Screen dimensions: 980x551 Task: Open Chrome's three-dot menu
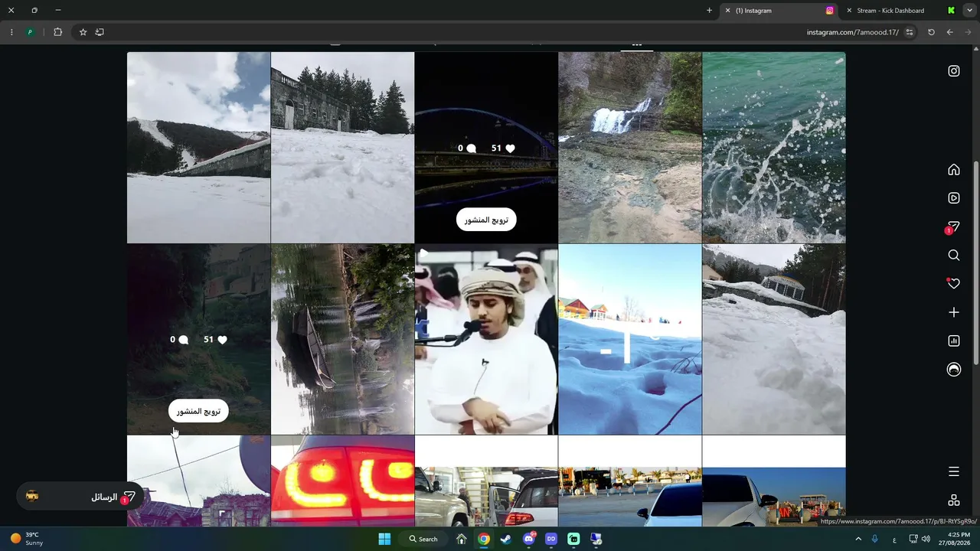coord(11,32)
